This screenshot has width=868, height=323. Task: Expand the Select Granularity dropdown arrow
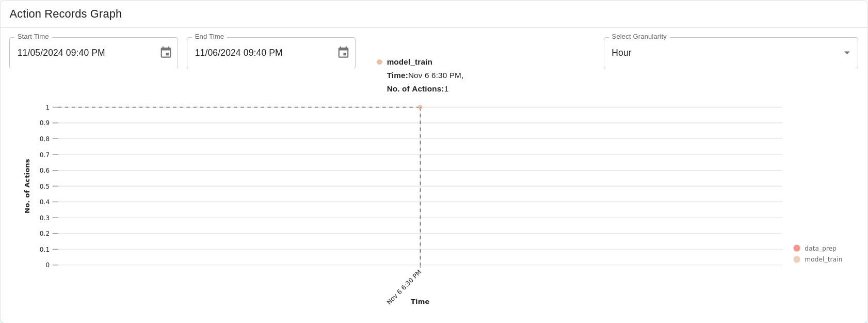[847, 53]
